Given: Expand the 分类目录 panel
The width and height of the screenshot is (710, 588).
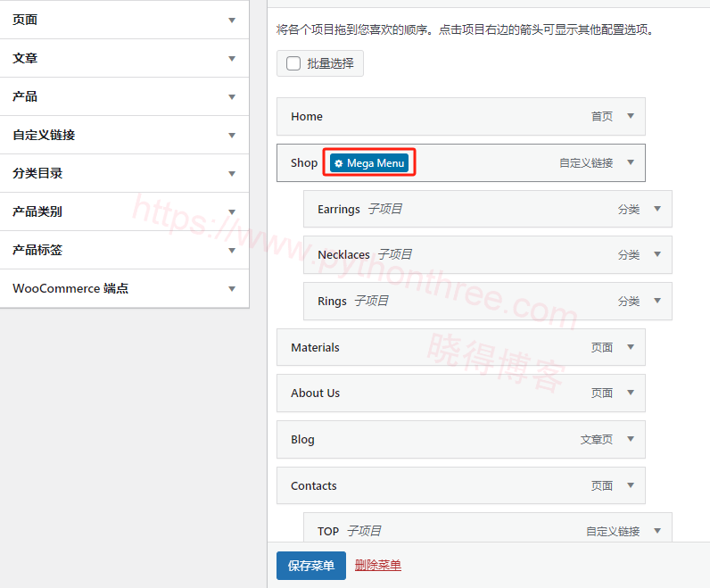Looking at the screenshot, I should [232, 173].
